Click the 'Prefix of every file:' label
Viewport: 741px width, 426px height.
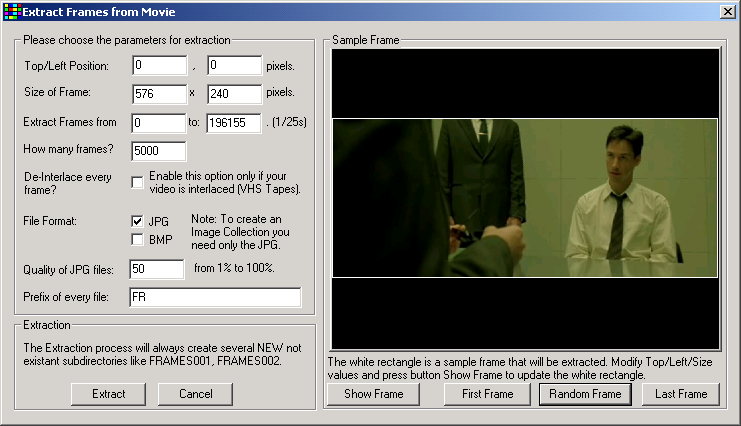coord(66,297)
